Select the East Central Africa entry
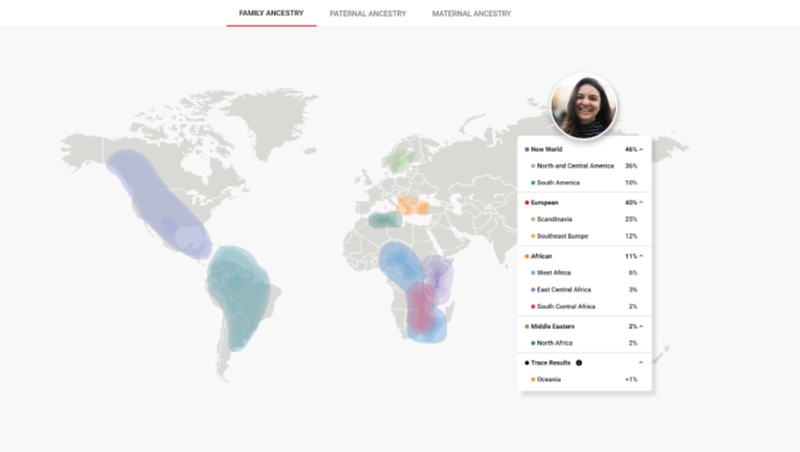 tap(566, 289)
